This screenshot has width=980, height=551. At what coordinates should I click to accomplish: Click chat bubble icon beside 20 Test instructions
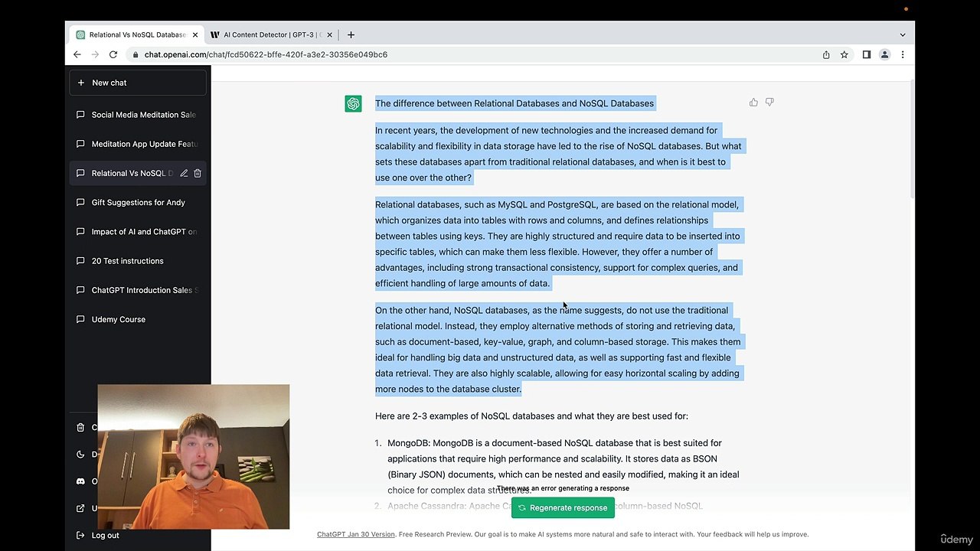[x=80, y=261]
